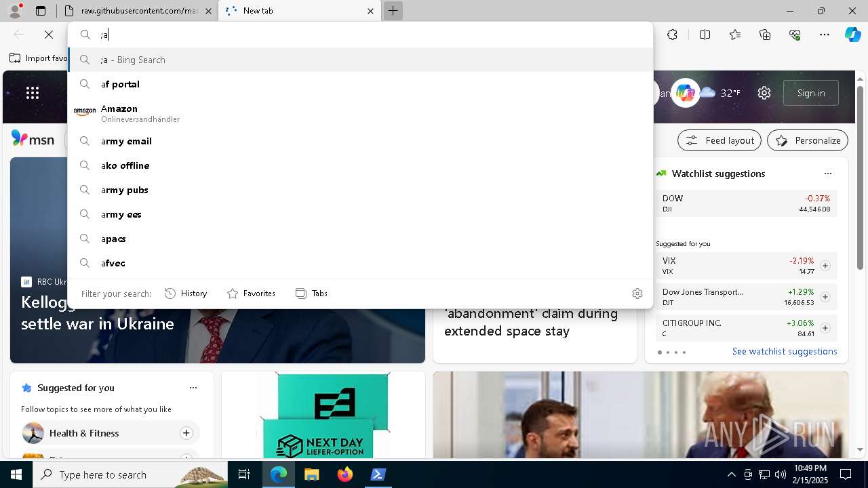Choose 'afvec' suggestion
The height and width of the screenshot is (488, 868).
[x=360, y=263]
